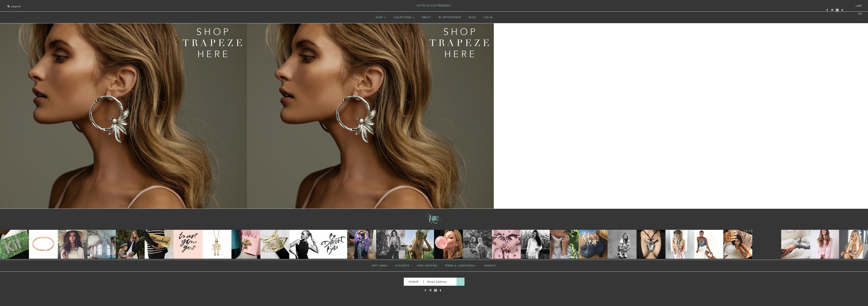Click the cart item count (0)
868x306 pixels.
click(x=860, y=13)
